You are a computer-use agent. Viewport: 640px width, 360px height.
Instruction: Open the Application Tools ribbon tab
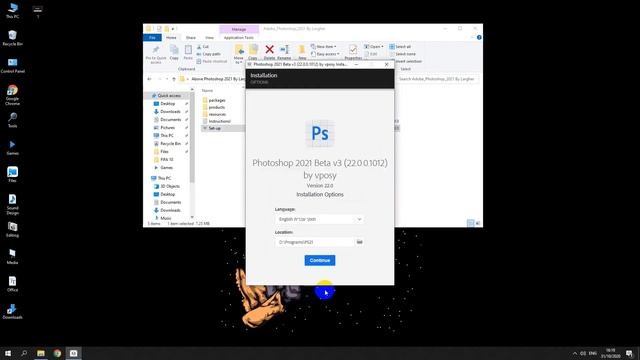point(239,38)
